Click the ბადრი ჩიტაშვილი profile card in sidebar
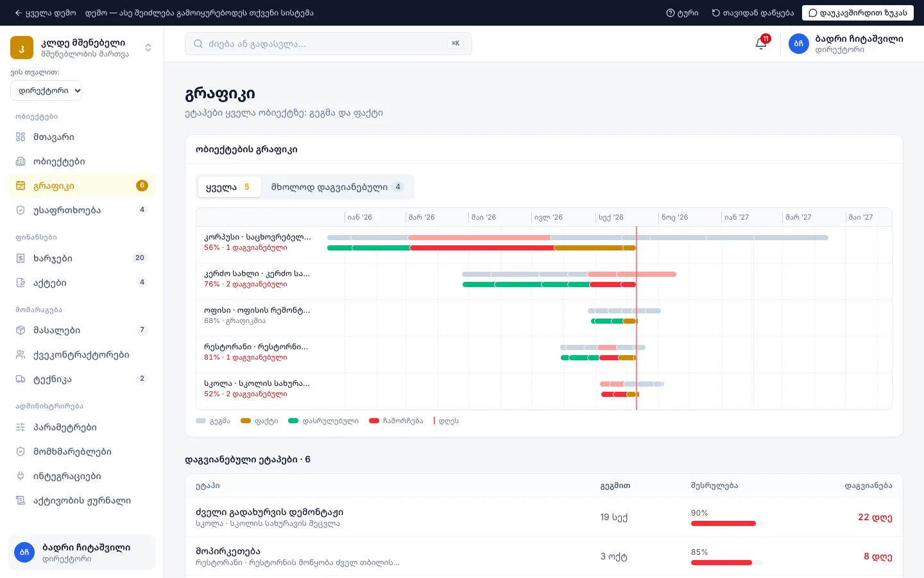 82,552
